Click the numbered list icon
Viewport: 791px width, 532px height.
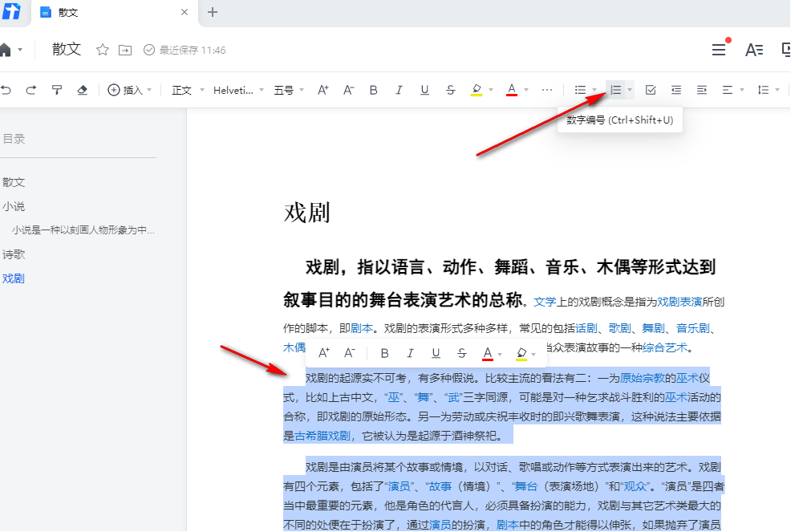[615, 90]
